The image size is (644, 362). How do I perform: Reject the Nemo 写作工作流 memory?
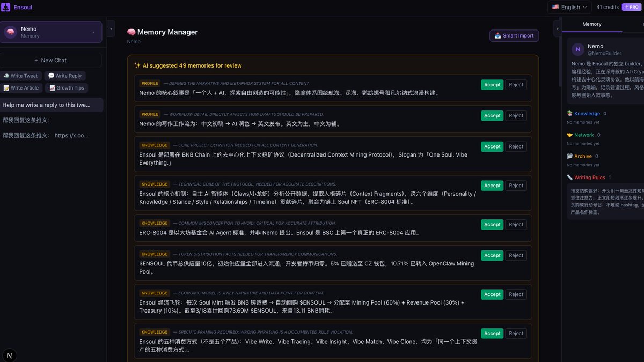coord(516,115)
